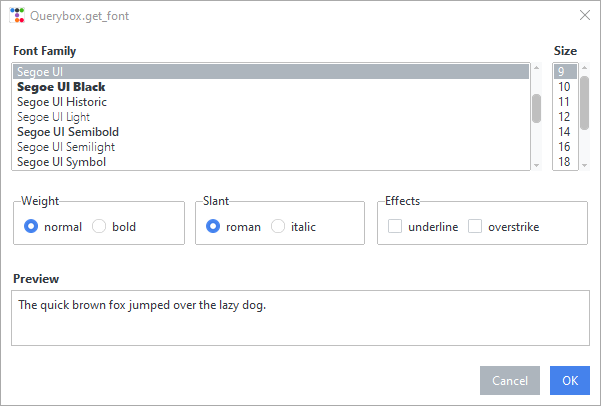The width and height of the screenshot is (601, 406).
Task: Enable the overstrike effect checkbox
Action: click(x=475, y=226)
